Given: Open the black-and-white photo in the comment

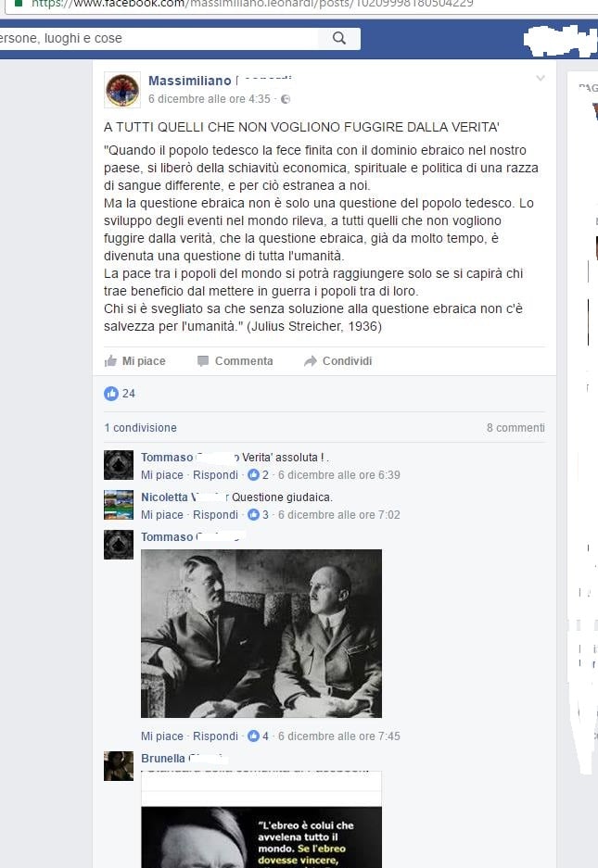Looking at the screenshot, I should [x=261, y=634].
